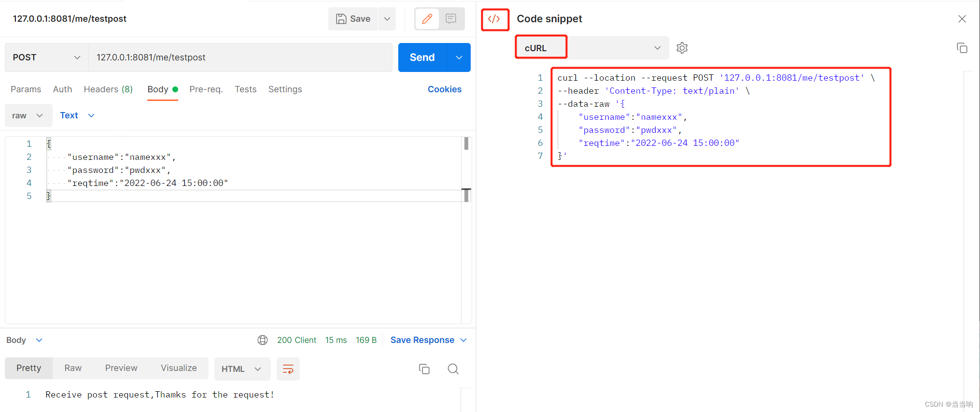
Task: Open the raw body type dropdown
Action: [x=28, y=115]
